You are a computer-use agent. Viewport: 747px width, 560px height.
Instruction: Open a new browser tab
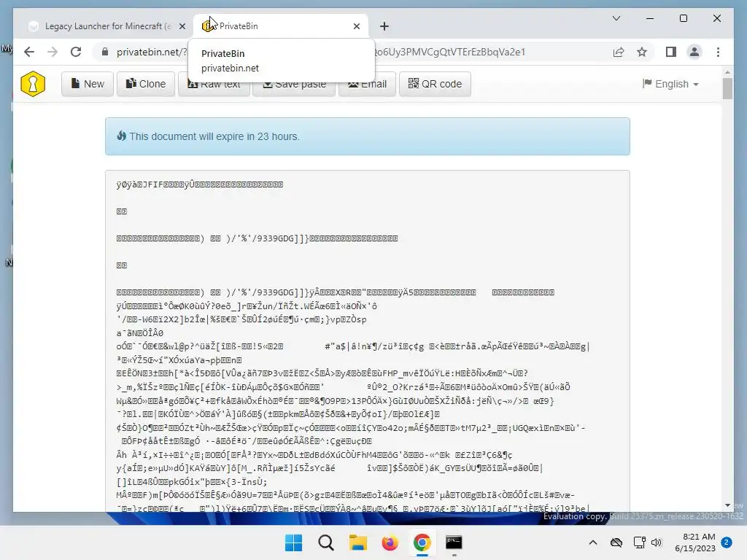click(384, 26)
